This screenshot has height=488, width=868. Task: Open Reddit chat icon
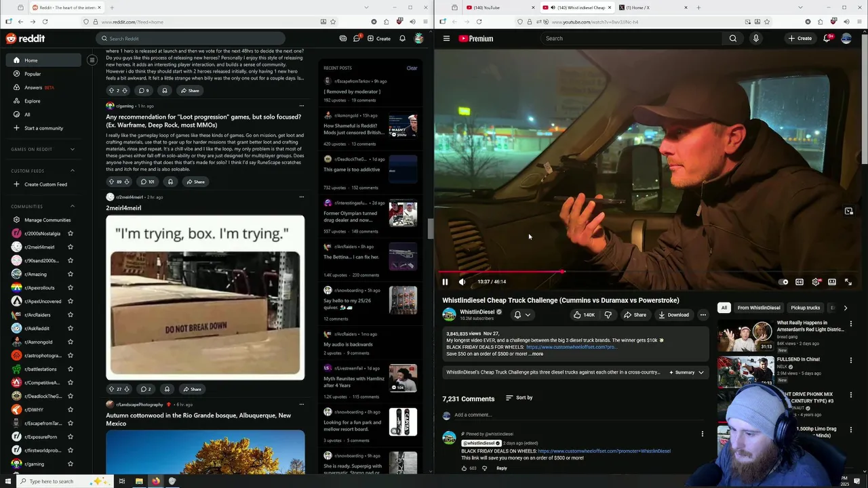pos(357,39)
